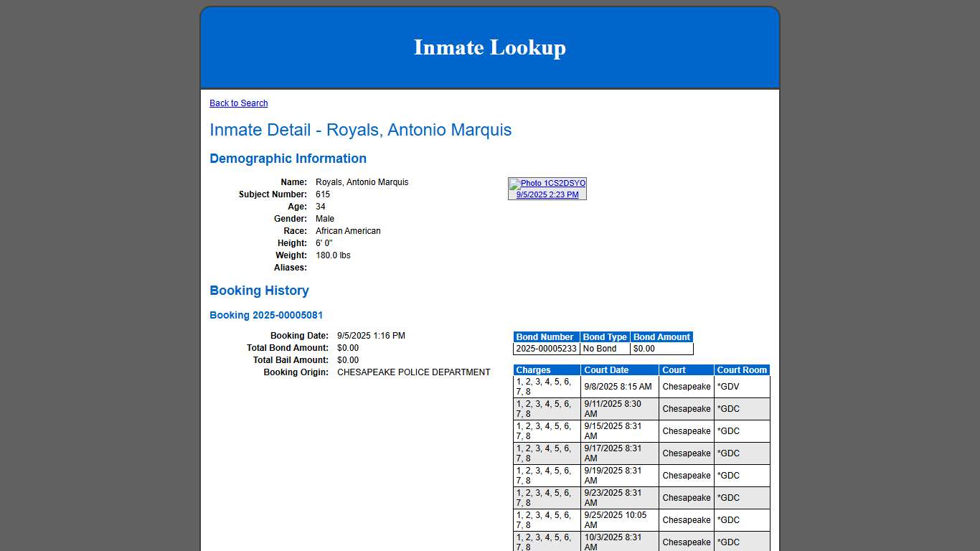
Task: Click the Demographic Information section heading
Action: [288, 159]
